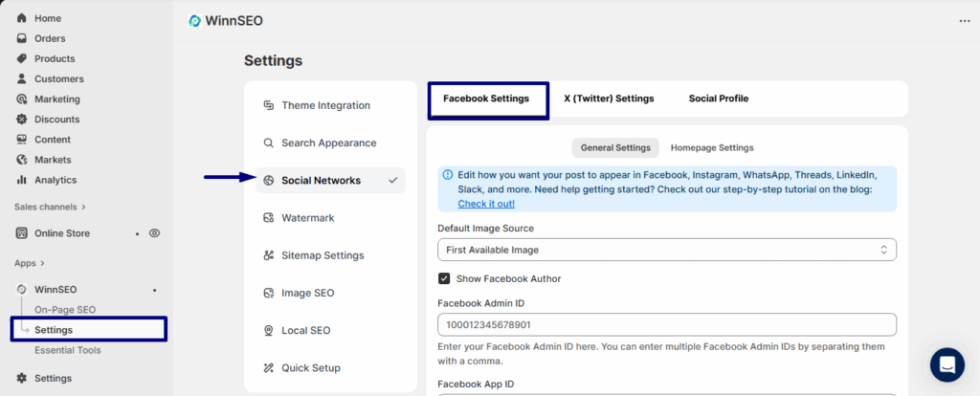Screen dimensions: 980x396
Task: Open Marketing in sidebar
Action: point(56,99)
